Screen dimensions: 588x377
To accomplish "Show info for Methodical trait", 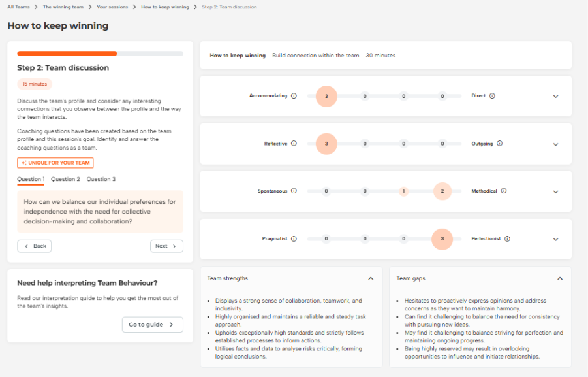I will point(504,191).
